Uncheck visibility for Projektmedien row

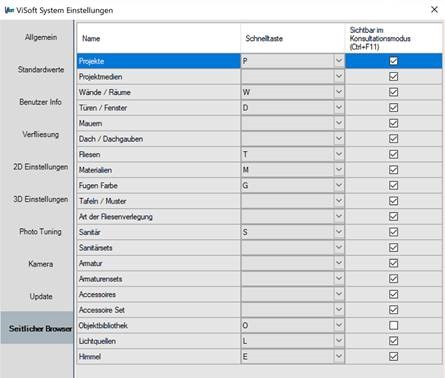click(393, 77)
